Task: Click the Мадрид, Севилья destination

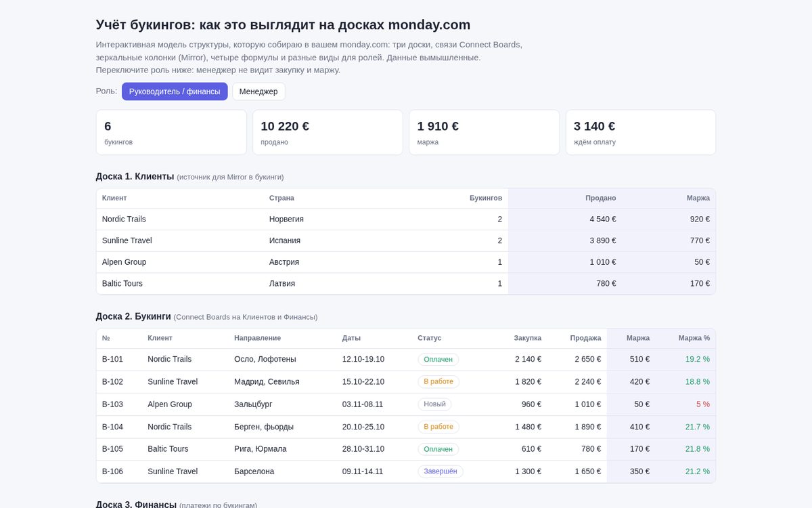Action: [267, 382]
